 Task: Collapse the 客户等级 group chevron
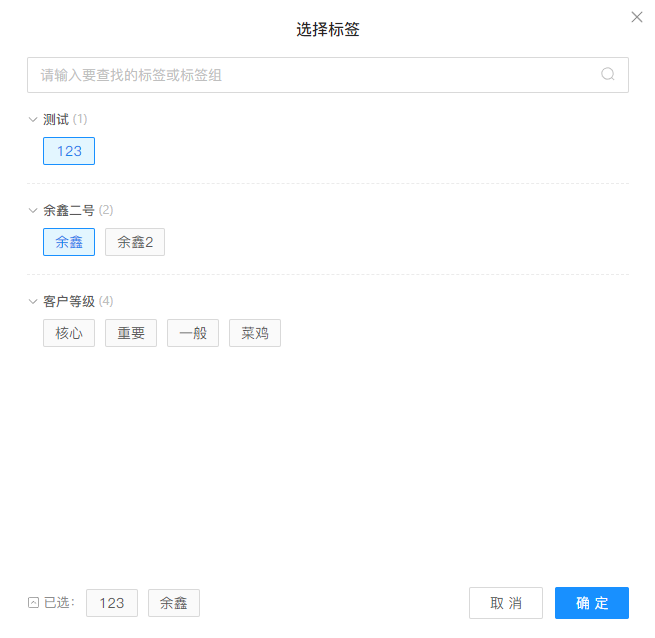pos(33,302)
